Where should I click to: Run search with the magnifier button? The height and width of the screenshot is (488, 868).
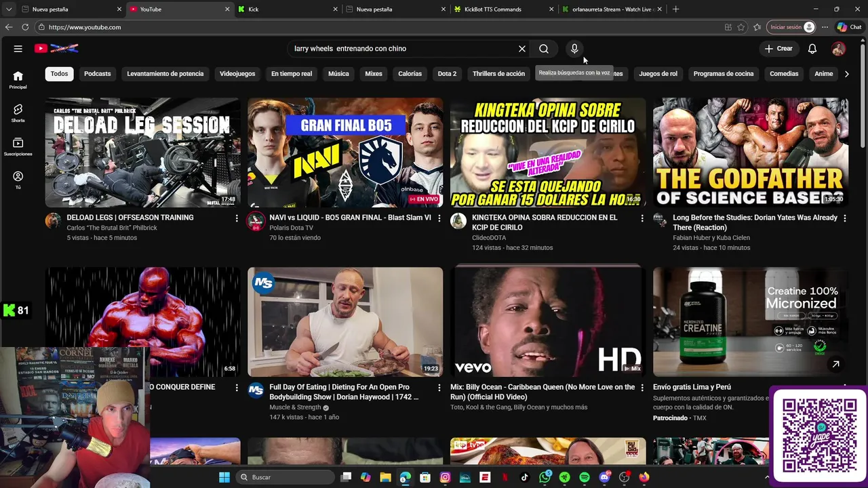[x=544, y=49]
